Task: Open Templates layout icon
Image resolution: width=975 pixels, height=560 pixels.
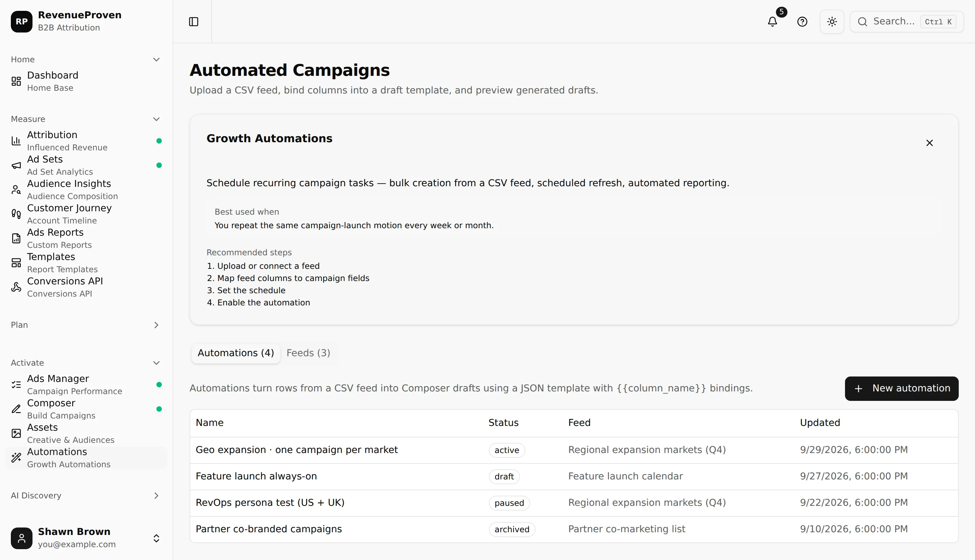Action: click(16, 263)
